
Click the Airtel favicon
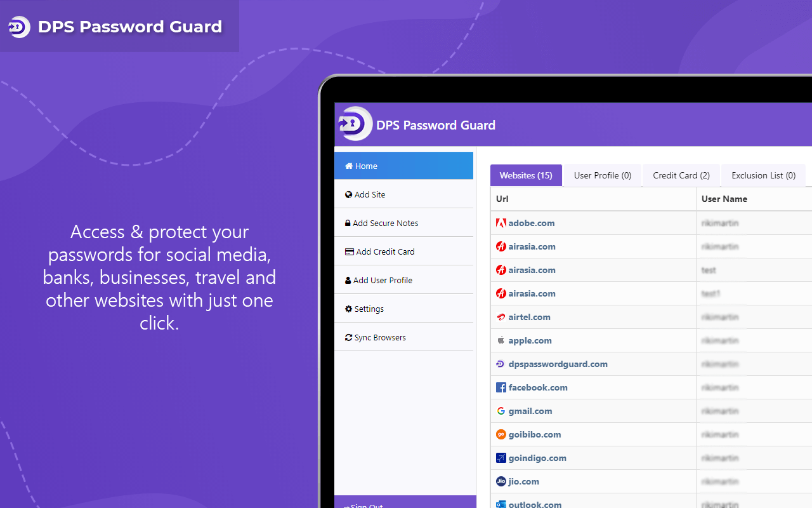(x=501, y=317)
